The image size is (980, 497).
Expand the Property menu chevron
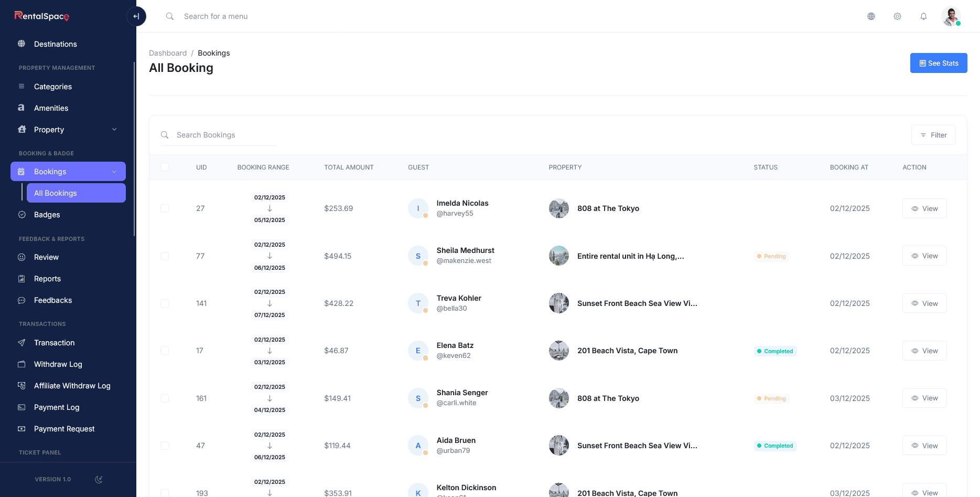tap(114, 130)
